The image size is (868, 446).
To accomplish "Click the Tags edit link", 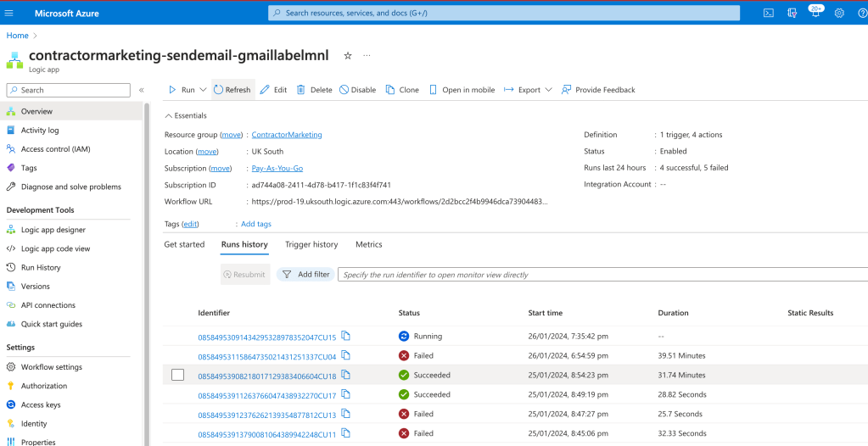I will coord(190,224).
